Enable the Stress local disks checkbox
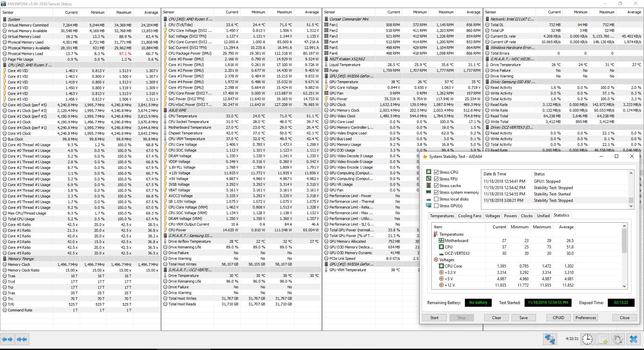The height and width of the screenshot is (350, 644). pos(436,199)
